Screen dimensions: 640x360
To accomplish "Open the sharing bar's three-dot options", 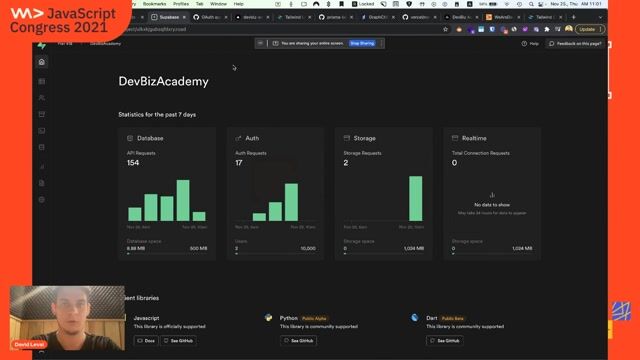I will (381, 43).
